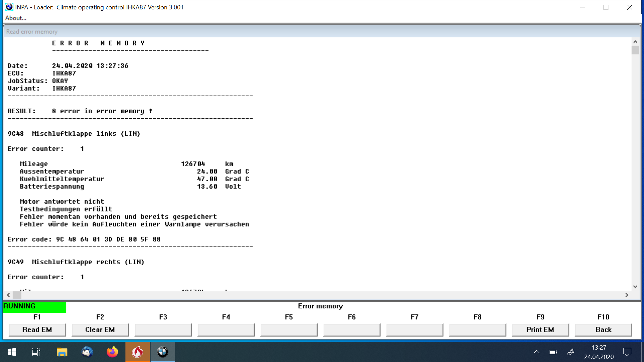This screenshot has height=362, width=644.
Task: Click the pen/ink workspace tray icon
Action: click(571, 352)
